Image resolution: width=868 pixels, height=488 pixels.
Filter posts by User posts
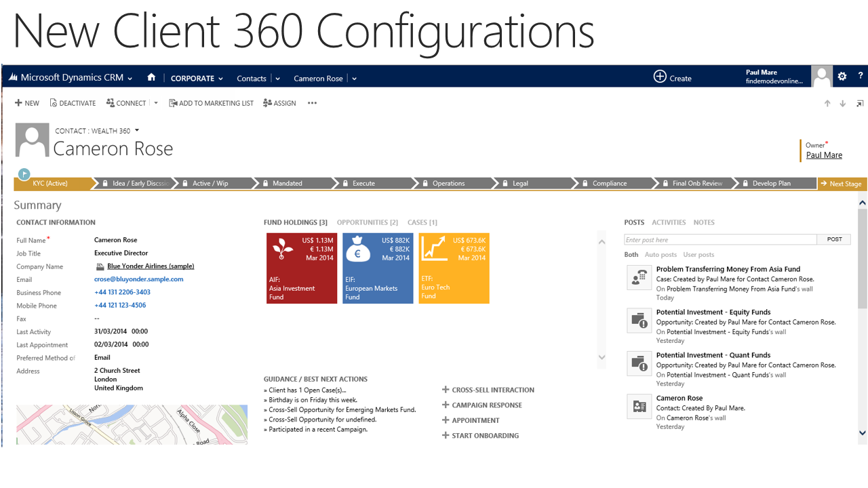pyautogui.click(x=698, y=255)
